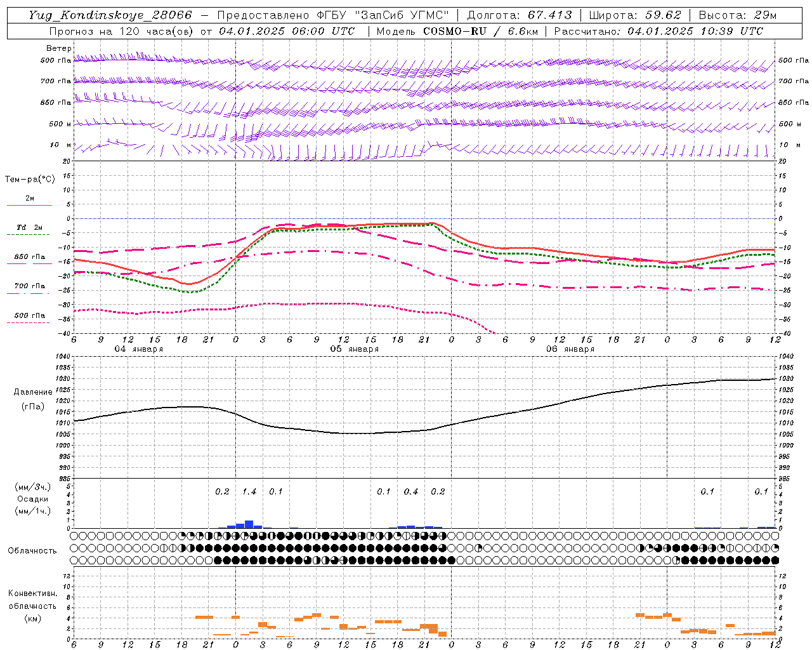Click the 06 января date label
This screenshot has width=812, height=650.
(570, 349)
